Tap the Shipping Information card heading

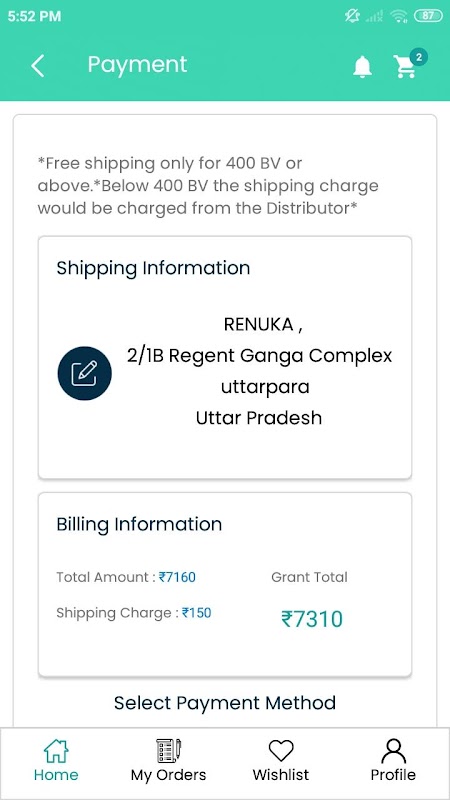click(153, 268)
